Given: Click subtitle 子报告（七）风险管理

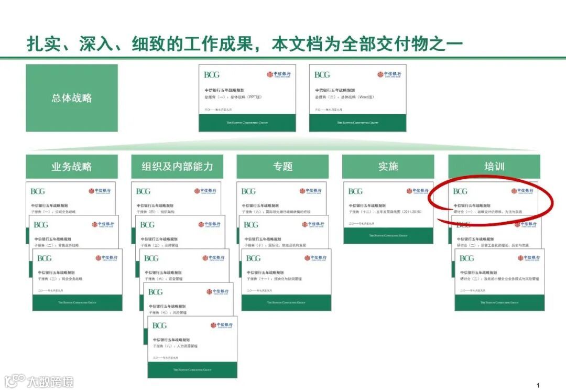Looking at the screenshot, I should click(x=168, y=312).
